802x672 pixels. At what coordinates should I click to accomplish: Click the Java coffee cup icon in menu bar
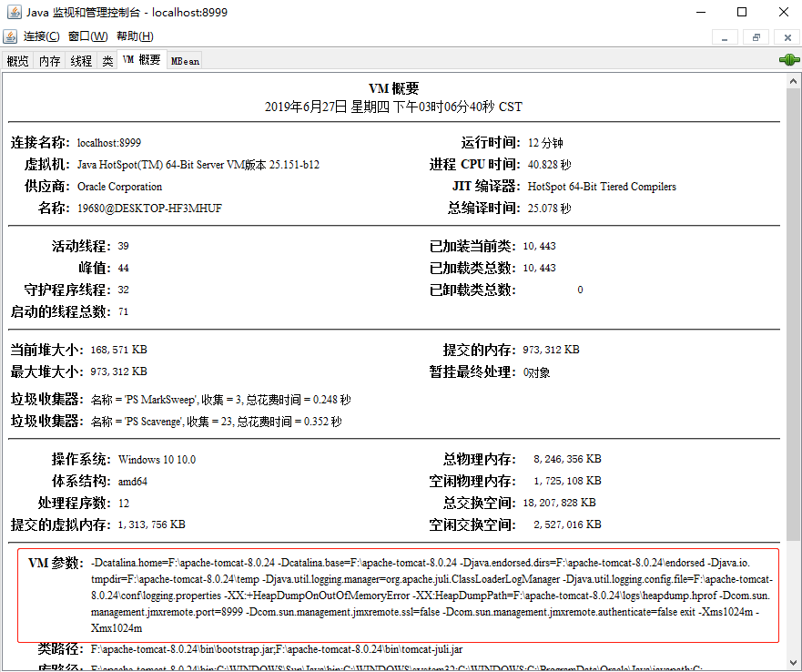[x=10, y=36]
